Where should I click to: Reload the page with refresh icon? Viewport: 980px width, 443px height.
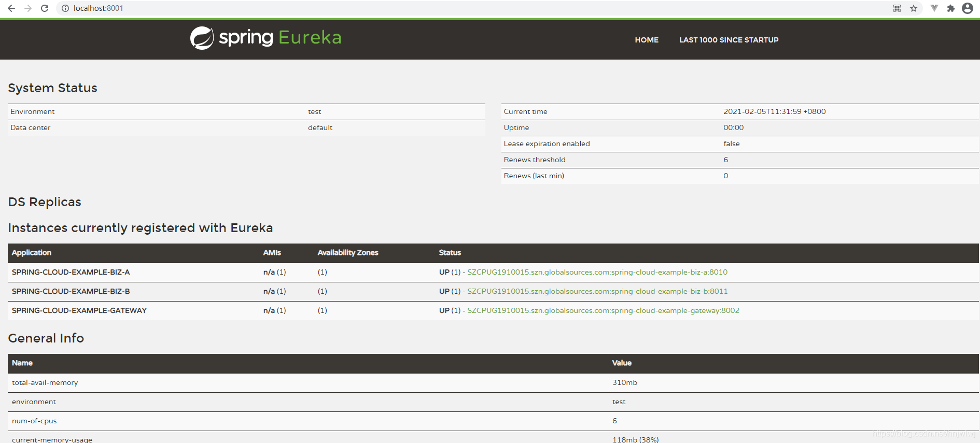point(45,8)
